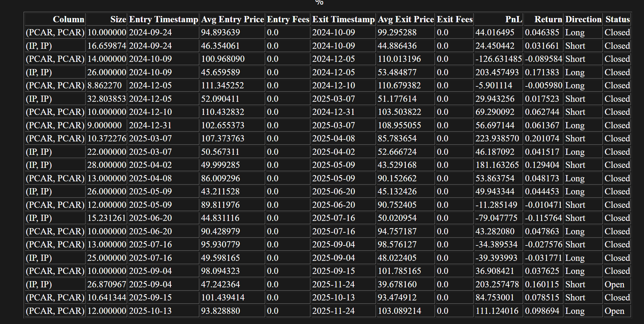Click the Return cell 0.171383
The image size is (644, 324).
542,72
